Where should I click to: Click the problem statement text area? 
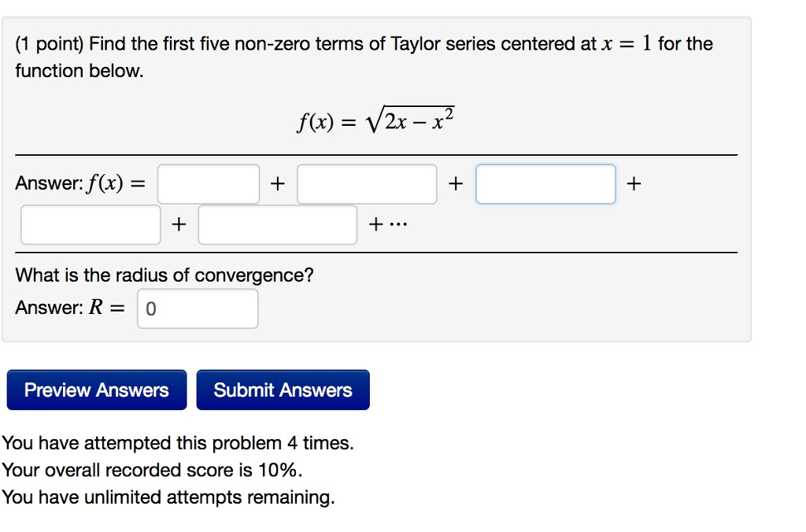(362, 57)
